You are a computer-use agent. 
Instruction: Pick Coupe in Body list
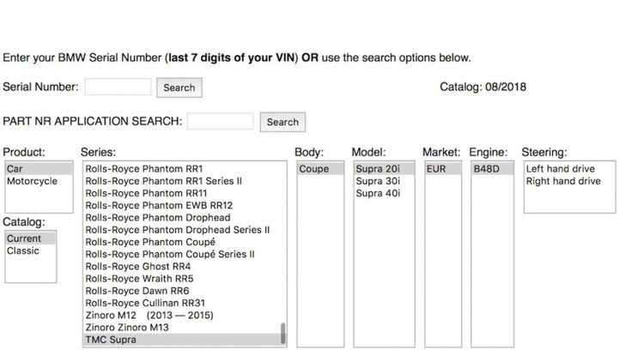pyautogui.click(x=320, y=169)
